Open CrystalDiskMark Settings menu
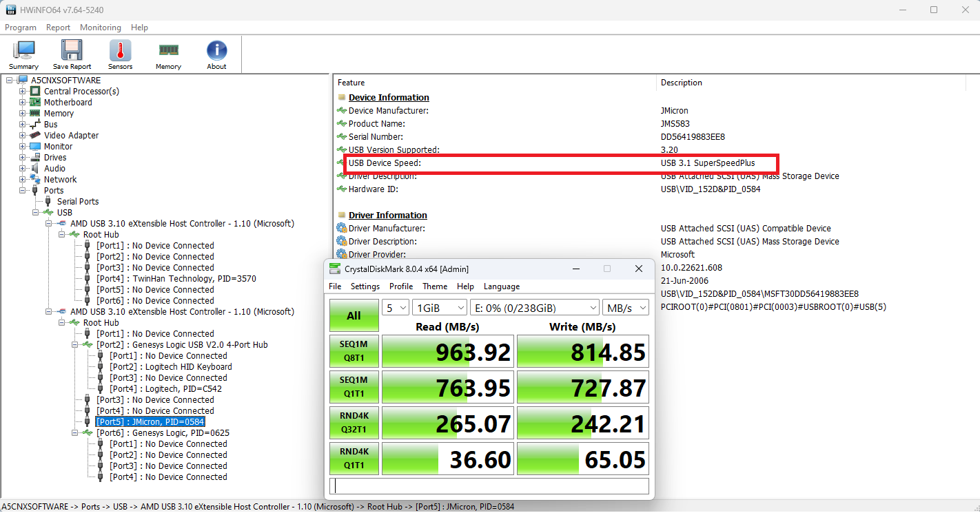Image resolution: width=980 pixels, height=513 pixels. click(x=365, y=286)
